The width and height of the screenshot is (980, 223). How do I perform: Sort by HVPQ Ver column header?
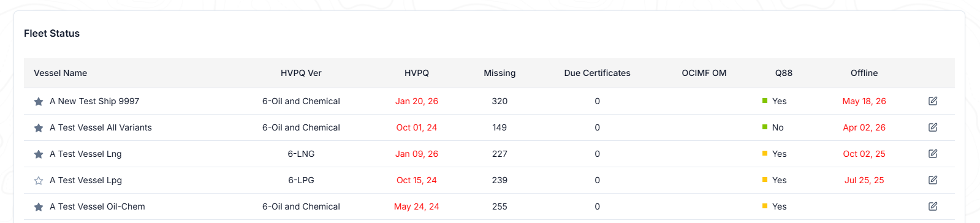tap(301, 73)
